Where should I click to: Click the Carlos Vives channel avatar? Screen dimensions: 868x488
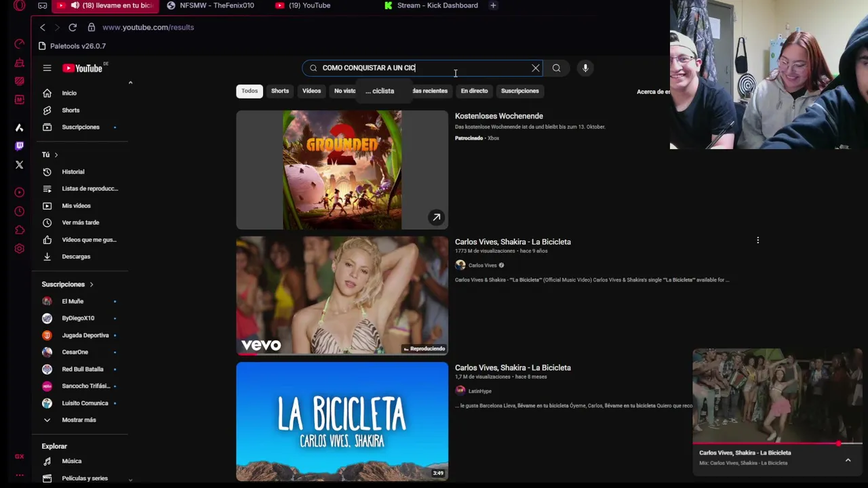pyautogui.click(x=460, y=265)
